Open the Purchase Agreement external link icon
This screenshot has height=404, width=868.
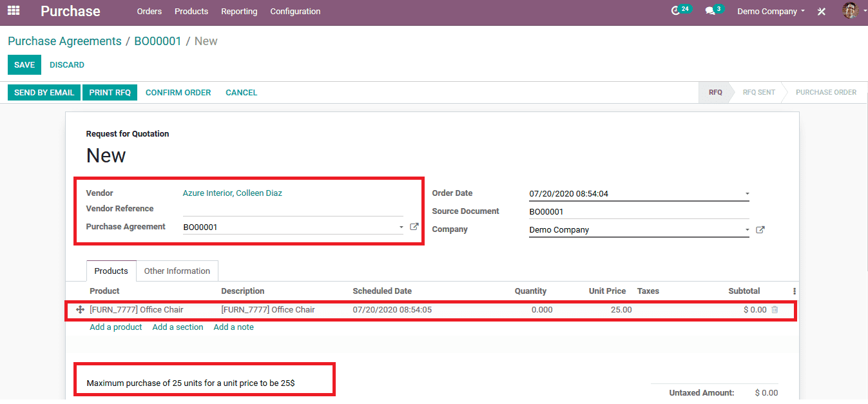tap(414, 227)
